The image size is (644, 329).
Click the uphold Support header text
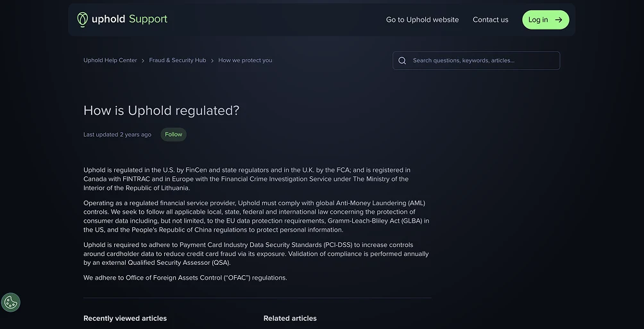point(130,19)
